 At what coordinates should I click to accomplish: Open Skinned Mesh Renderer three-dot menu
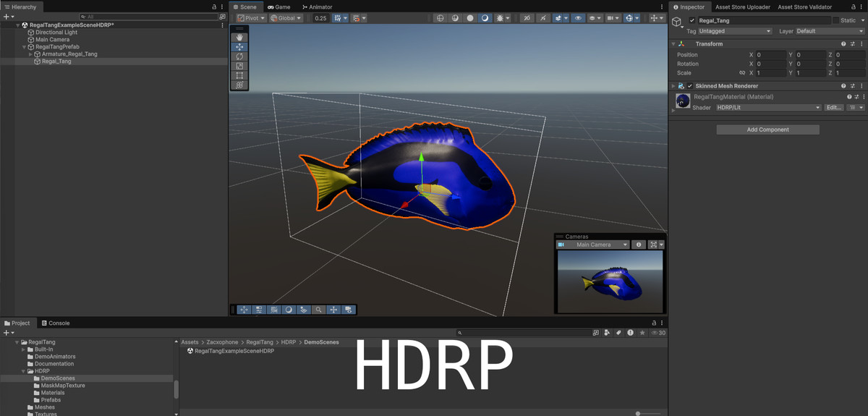(861, 86)
